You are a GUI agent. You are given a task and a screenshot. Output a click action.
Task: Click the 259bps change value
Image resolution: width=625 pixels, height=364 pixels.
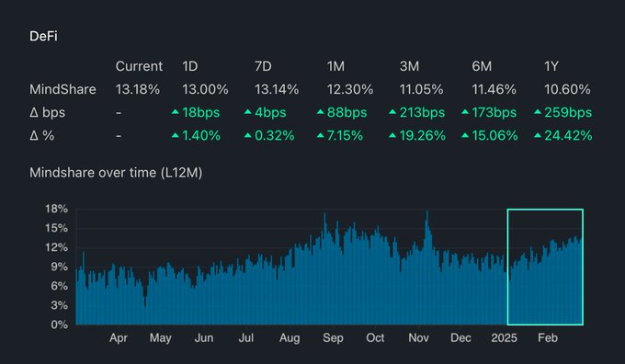568,112
